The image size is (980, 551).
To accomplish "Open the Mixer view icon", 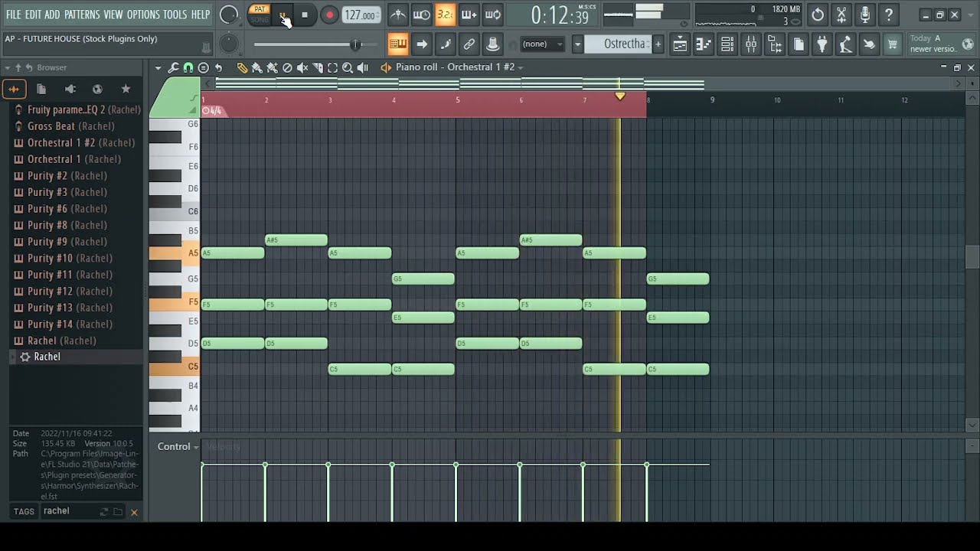I will (x=751, y=44).
